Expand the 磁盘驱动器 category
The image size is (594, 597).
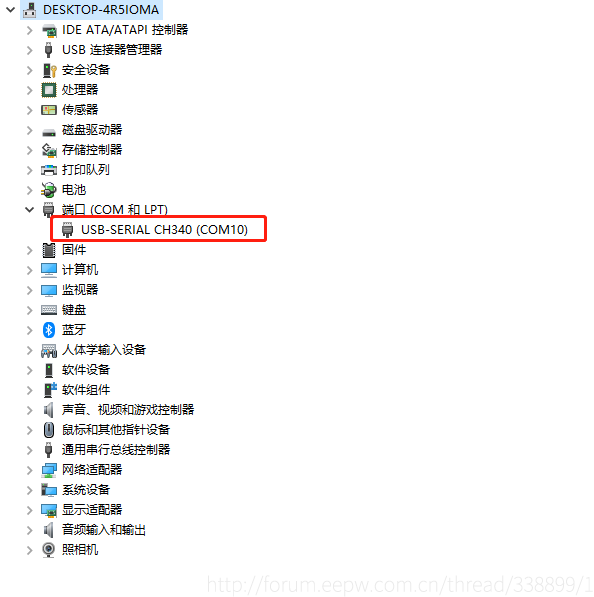pos(29,130)
